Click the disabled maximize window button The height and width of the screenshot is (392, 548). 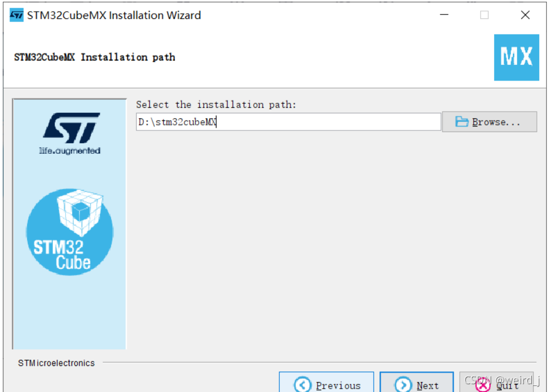click(x=484, y=14)
